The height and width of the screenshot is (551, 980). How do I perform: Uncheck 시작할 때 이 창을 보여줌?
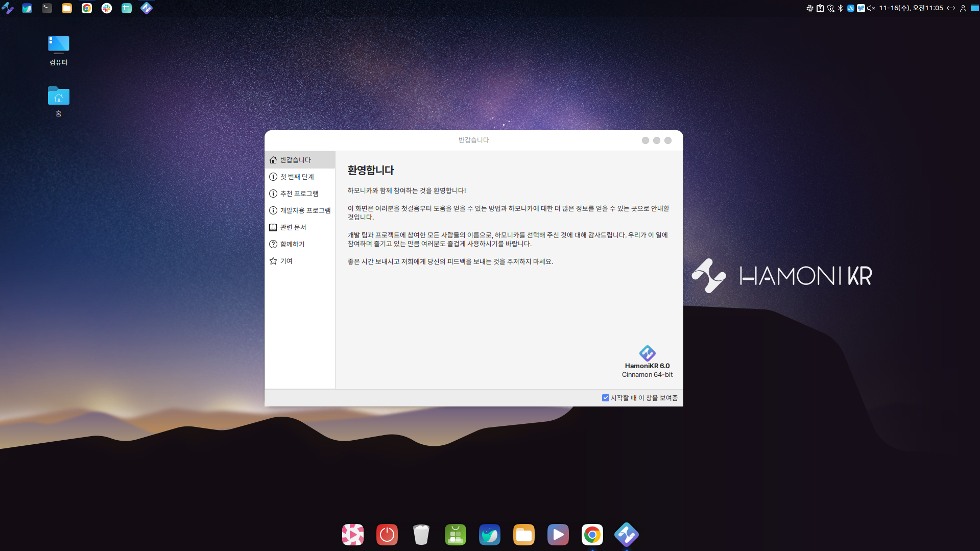point(606,398)
